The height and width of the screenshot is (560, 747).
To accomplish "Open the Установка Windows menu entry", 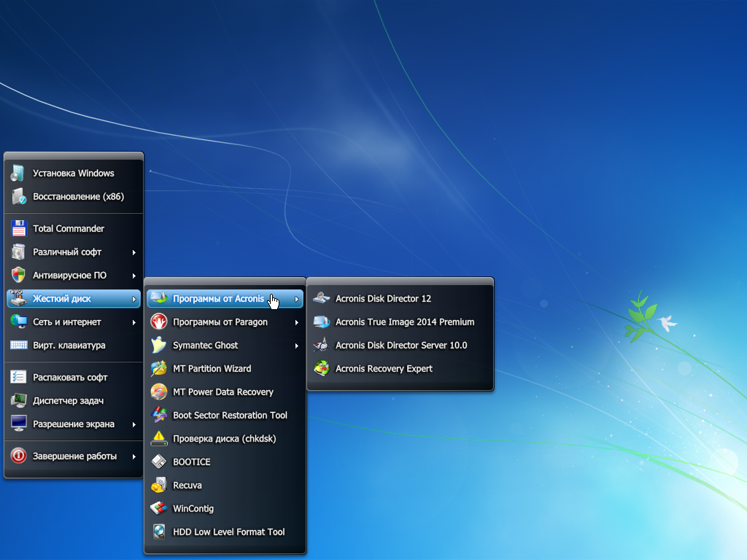I will tap(74, 174).
